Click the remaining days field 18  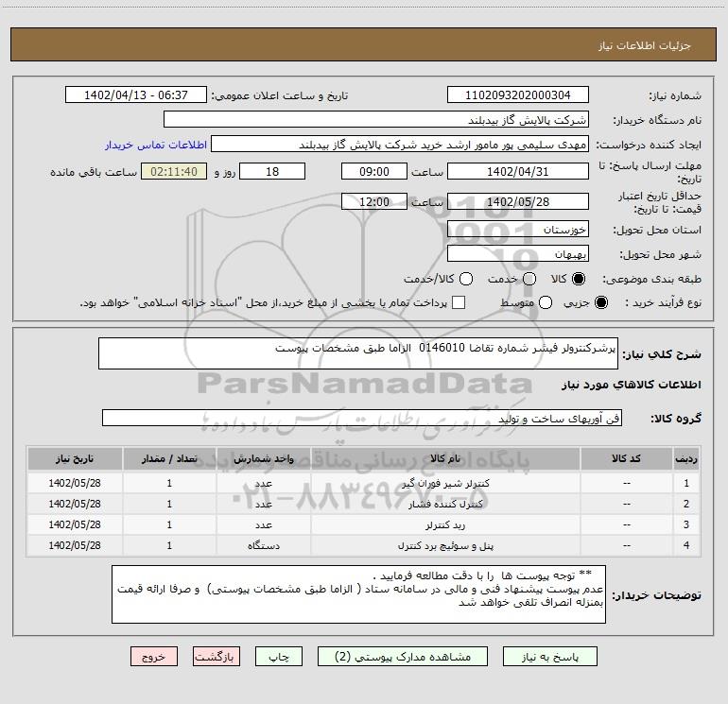point(272,171)
